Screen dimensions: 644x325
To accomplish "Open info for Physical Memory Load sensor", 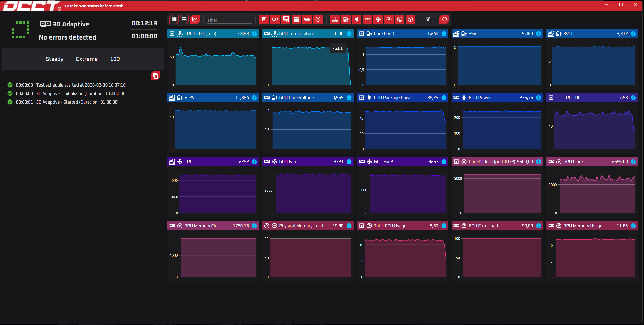I will pos(349,226).
